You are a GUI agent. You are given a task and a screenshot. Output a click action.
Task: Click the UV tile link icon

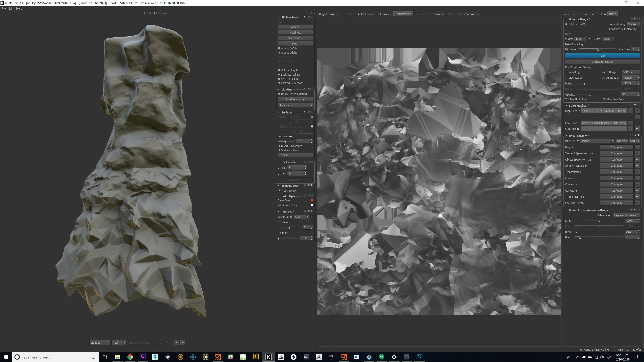pyautogui.click(x=310, y=170)
